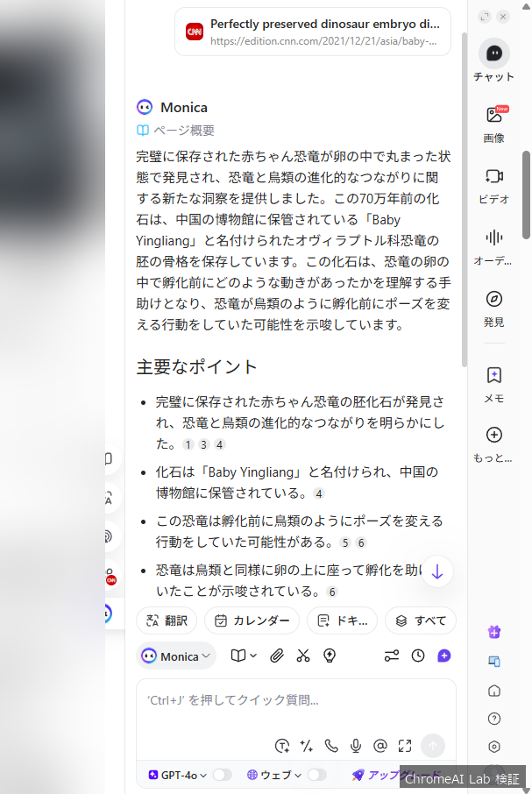
Task: Click the home icon in right sidebar
Action: pos(494,691)
